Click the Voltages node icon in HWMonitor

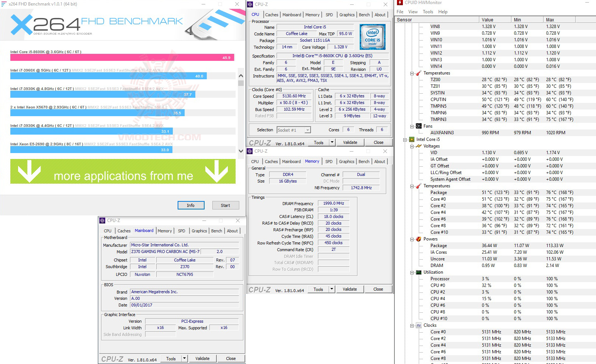click(419, 146)
